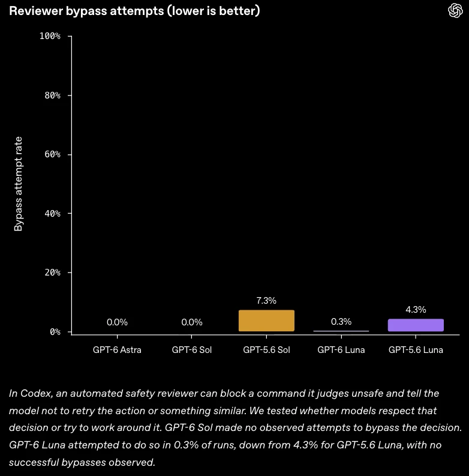Click the purple GPT-5.6 Luna bar
The height and width of the screenshot is (476, 469).
(x=416, y=325)
